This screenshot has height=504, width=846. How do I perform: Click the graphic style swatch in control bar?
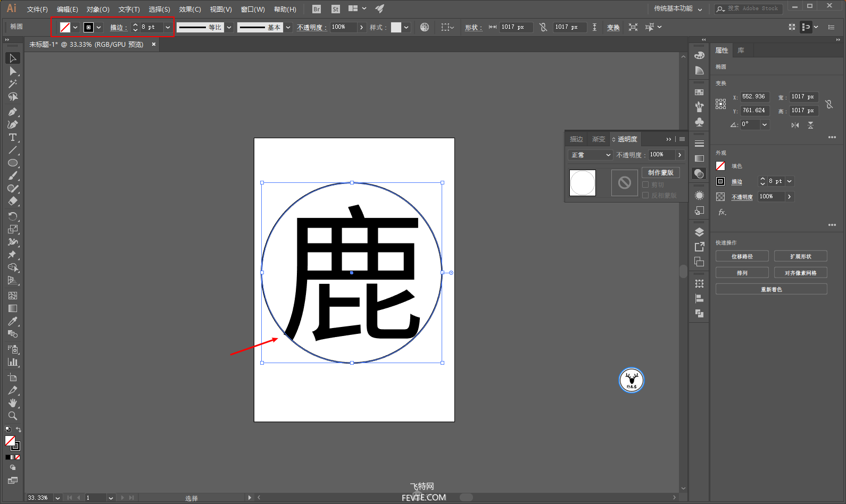pyautogui.click(x=396, y=27)
